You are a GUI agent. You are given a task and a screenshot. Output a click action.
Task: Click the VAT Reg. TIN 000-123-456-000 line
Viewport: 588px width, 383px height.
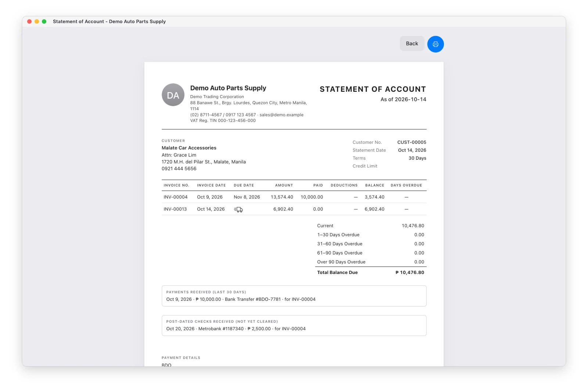[x=223, y=121]
